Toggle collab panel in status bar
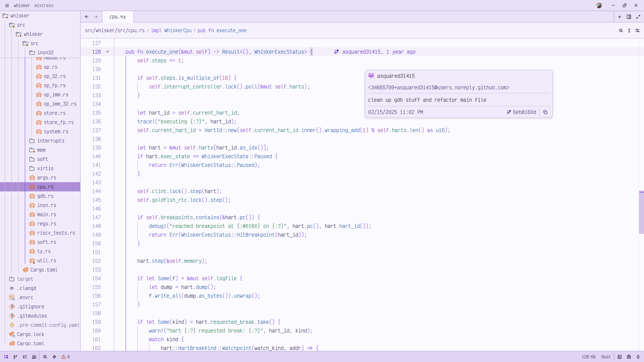Viewport: 644px width, 362px height. 34,357
